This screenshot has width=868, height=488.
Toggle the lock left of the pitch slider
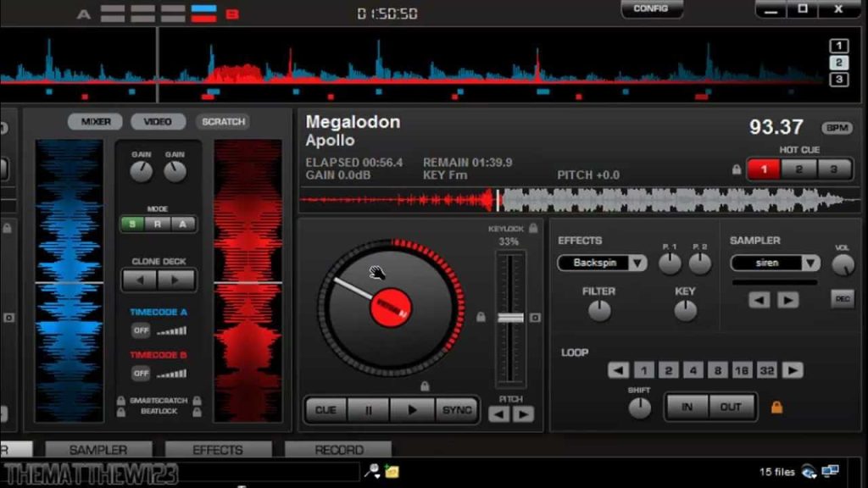click(481, 317)
